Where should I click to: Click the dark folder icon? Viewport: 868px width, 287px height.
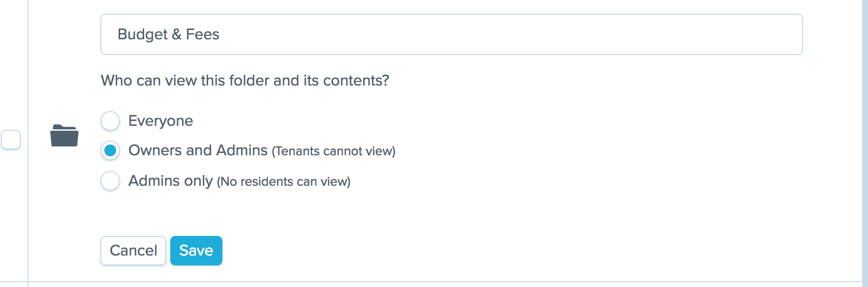click(64, 136)
